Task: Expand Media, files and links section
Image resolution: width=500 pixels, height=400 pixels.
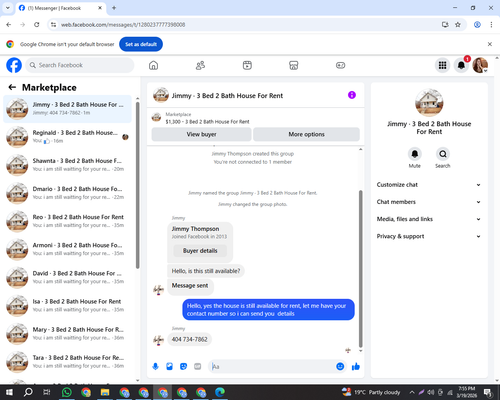Action: coord(429,219)
